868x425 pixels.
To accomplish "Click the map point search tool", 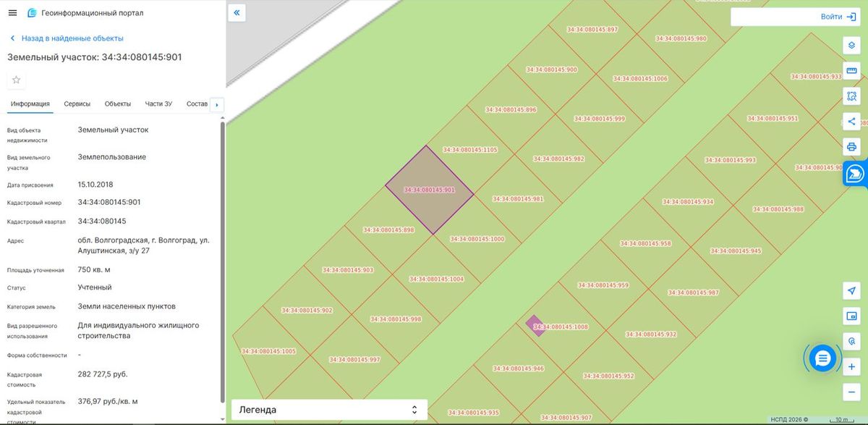I will pyautogui.click(x=851, y=341).
